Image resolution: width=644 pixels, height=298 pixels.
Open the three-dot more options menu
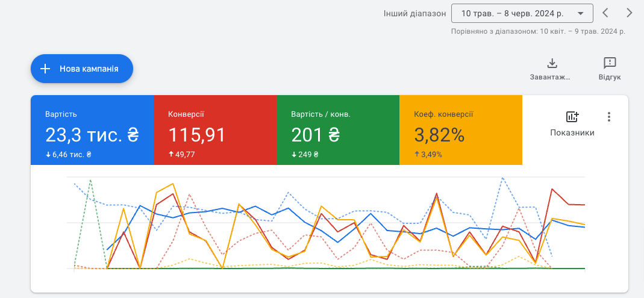coord(609,117)
